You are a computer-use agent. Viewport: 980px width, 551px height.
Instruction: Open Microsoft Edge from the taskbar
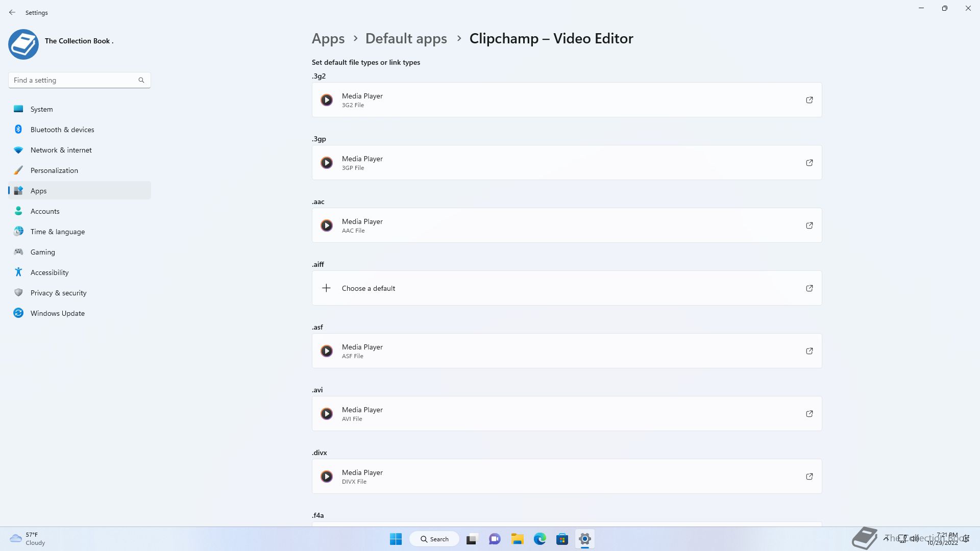(540, 539)
